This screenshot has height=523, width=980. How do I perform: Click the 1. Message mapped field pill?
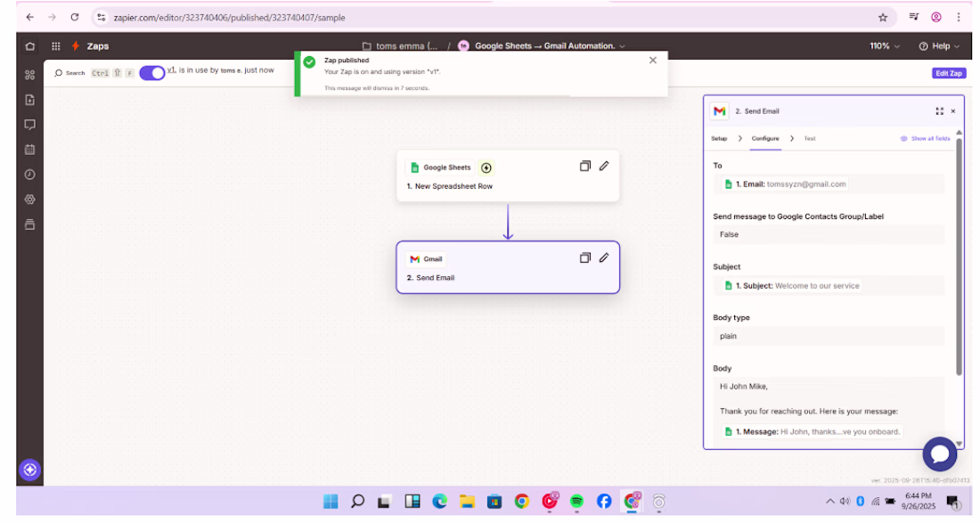click(812, 432)
